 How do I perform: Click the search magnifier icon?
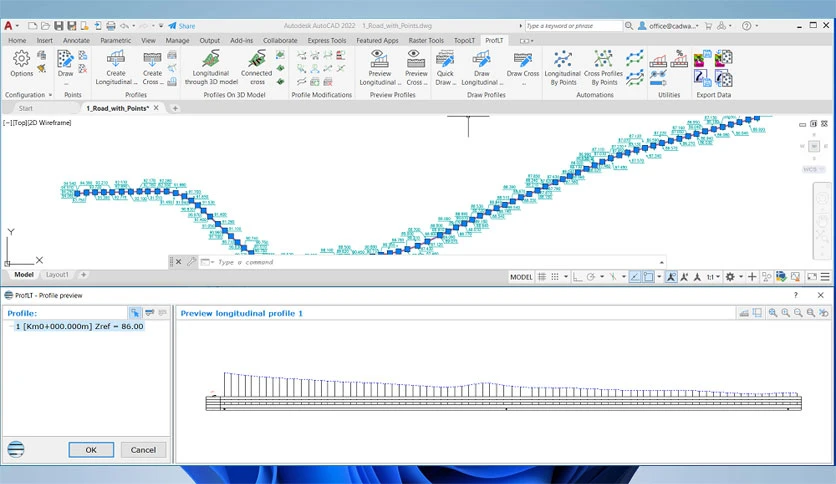[629, 26]
